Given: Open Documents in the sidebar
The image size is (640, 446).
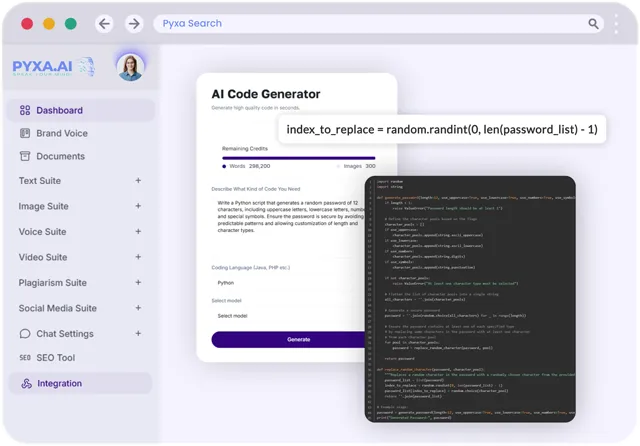Looking at the screenshot, I should coord(60,156).
